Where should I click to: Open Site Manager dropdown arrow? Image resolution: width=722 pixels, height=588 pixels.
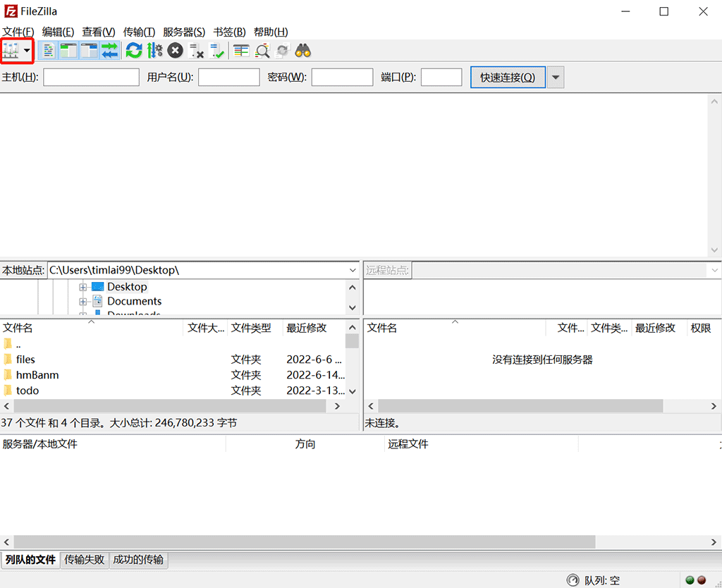click(27, 51)
